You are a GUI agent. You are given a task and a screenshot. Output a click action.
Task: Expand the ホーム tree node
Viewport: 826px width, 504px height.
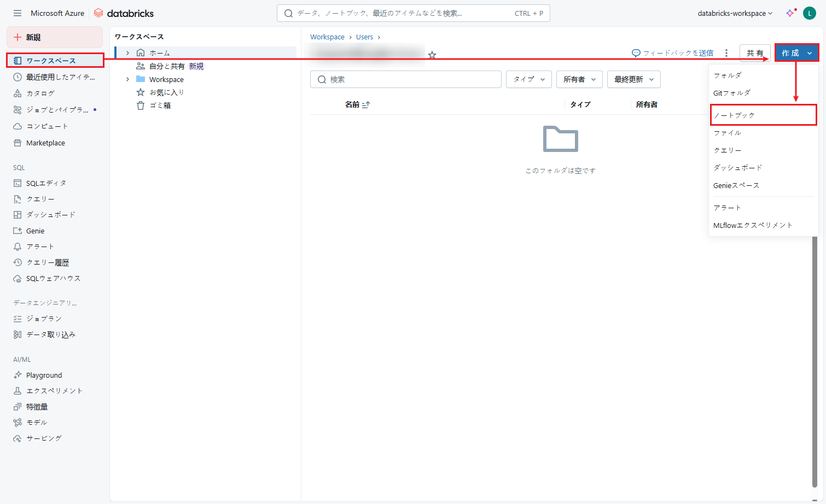(x=127, y=53)
